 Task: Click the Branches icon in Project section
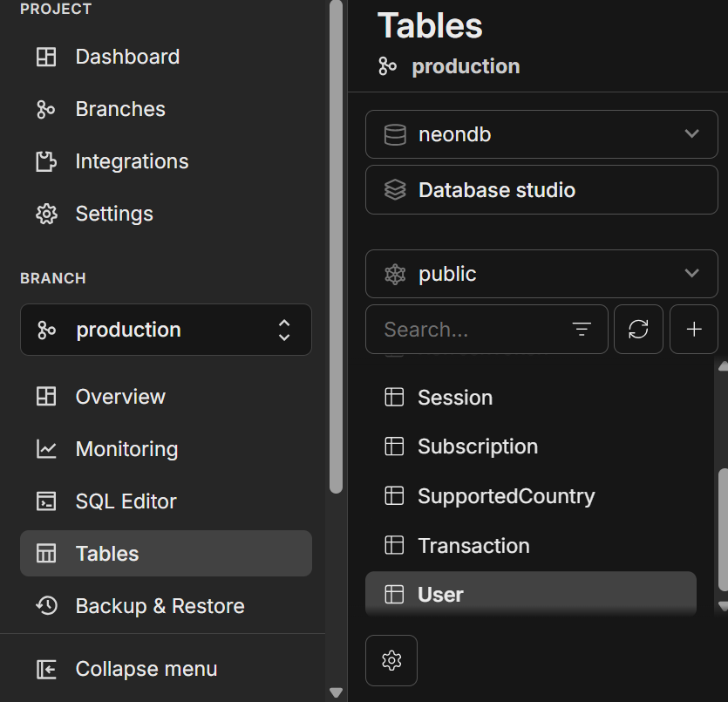tap(46, 110)
